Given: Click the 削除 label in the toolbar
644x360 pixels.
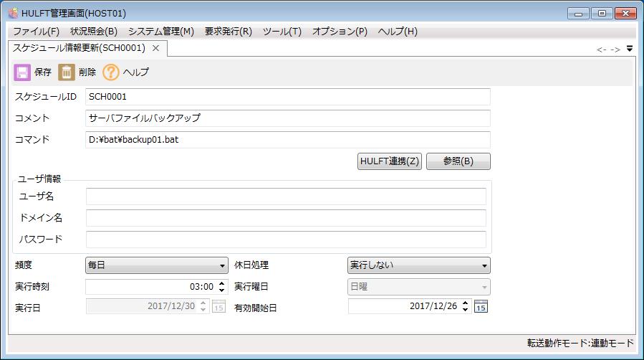Looking at the screenshot, I should [87, 72].
